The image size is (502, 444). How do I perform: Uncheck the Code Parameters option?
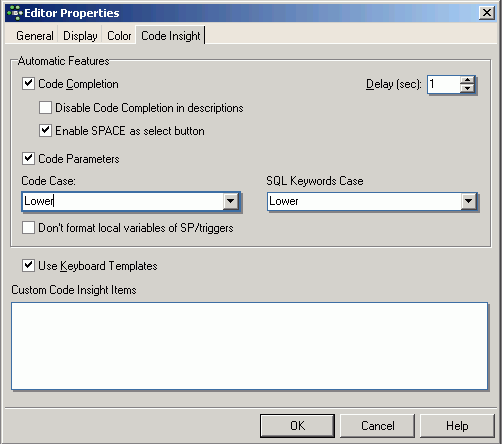pyautogui.click(x=28, y=158)
